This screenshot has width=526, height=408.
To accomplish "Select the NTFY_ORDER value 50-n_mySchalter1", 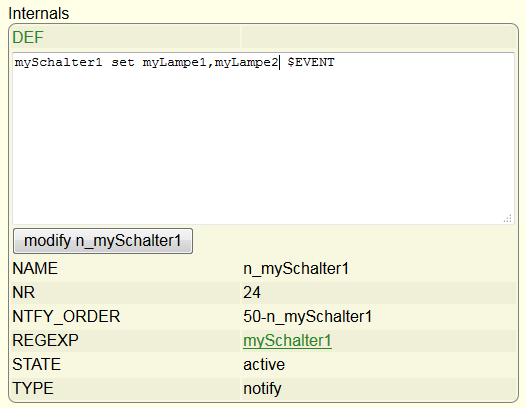I will (x=307, y=316).
